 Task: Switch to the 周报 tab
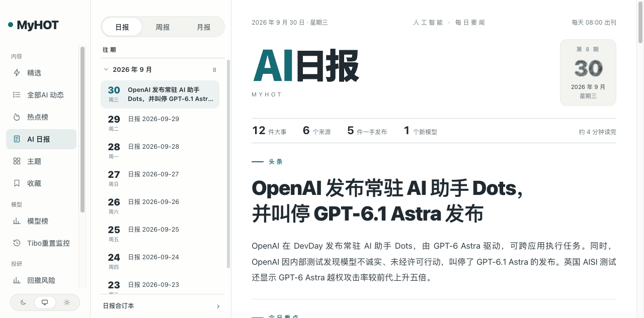coord(163,27)
